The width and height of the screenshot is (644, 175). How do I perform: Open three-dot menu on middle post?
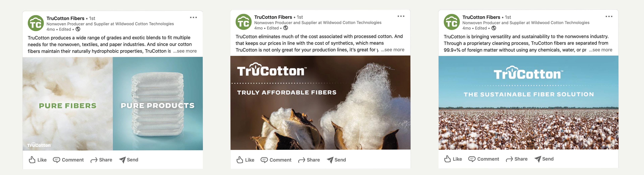click(x=401, y=16)
